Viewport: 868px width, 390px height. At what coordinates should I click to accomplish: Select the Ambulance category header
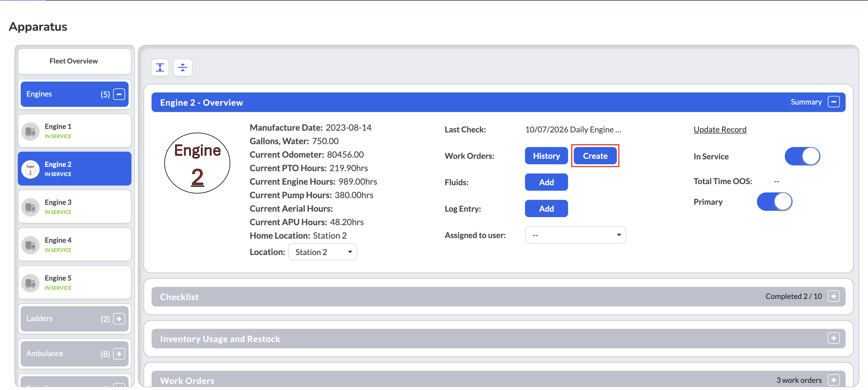pyautogui.click(x=74, y=354)
